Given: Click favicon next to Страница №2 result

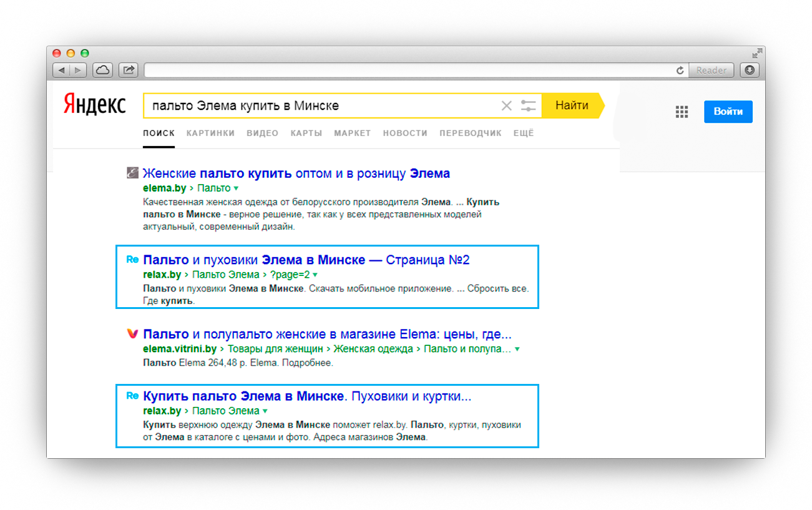Looking at the screenshot, I should click(132, 259).
